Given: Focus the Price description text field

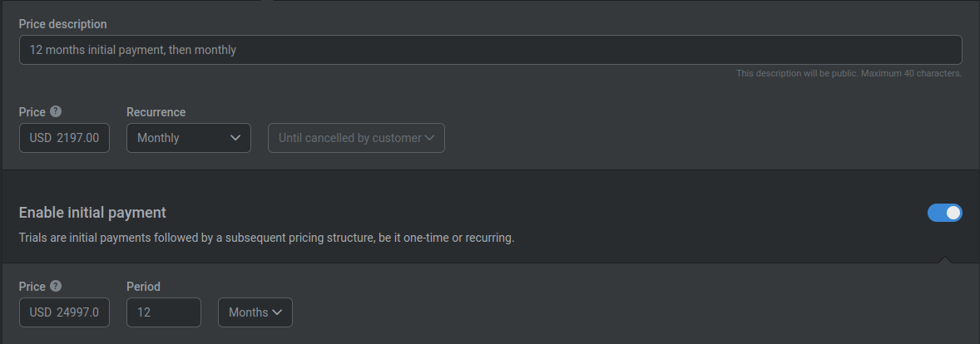Looking at the screenshot, I should [491, 50].
